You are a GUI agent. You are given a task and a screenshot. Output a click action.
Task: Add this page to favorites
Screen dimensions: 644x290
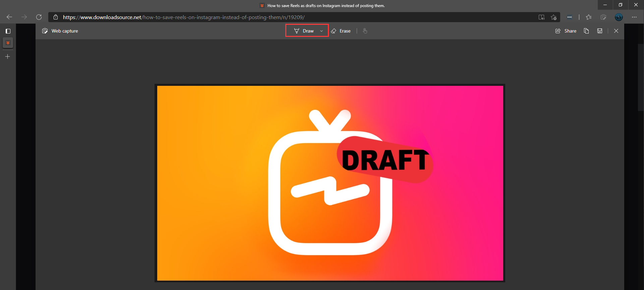tap(553, 17)
